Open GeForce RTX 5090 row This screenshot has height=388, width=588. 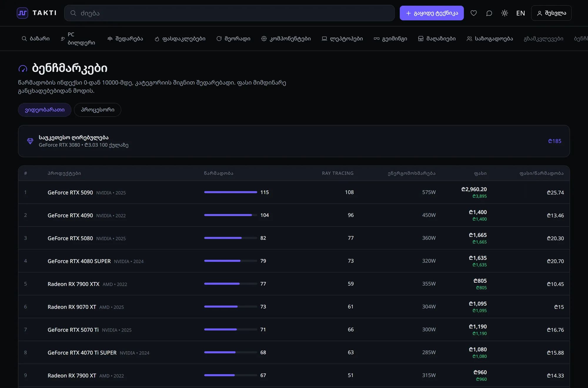(x=294, y=192)
